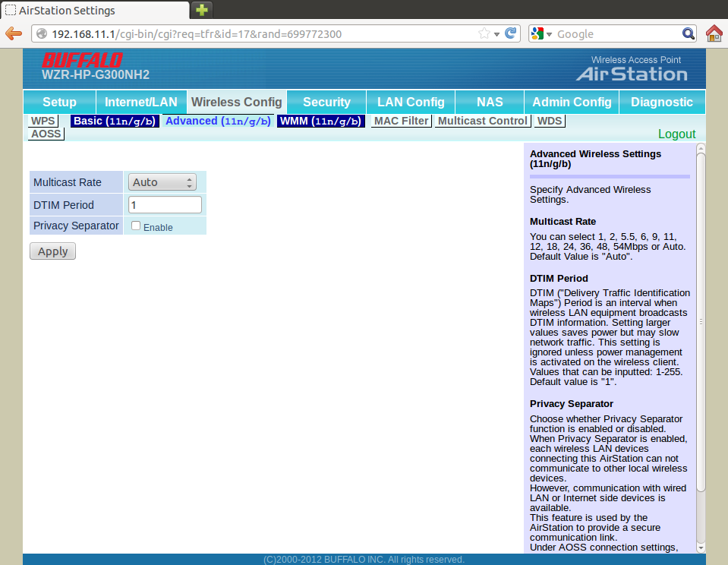Open Basic (11n/g/b) wireless settings
Image resolution: width=728 pixels, height=565 pixels.
click(x=115, y=121)
